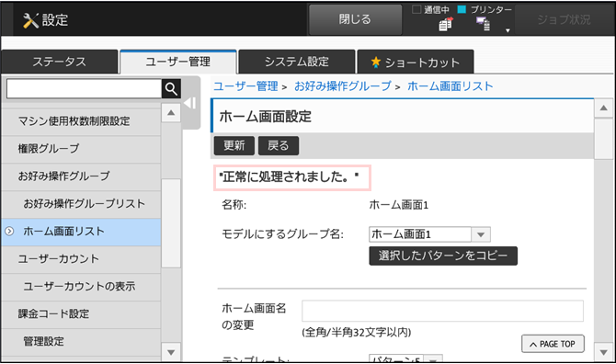Click main content scroll down arrow
Screen dimensions: 616x364
603,352
